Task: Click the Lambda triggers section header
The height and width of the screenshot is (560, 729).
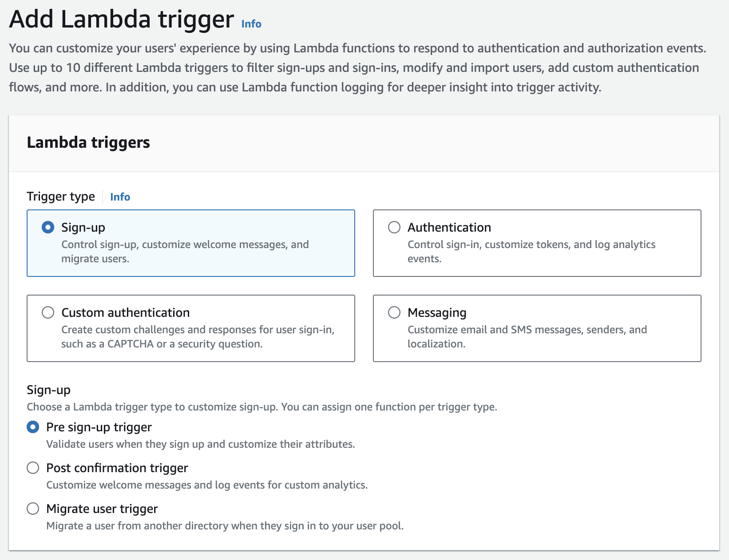Action: click(88, 142)
